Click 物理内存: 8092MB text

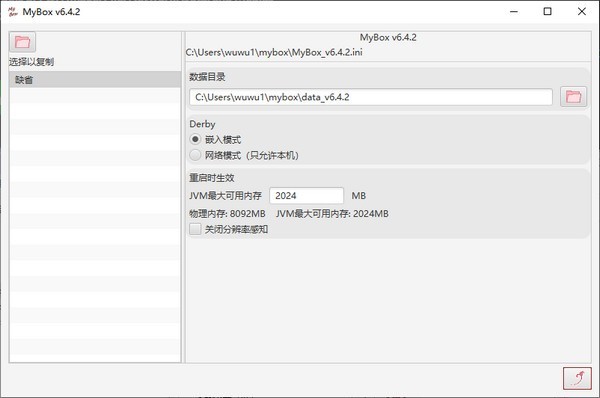pos(227,214)
